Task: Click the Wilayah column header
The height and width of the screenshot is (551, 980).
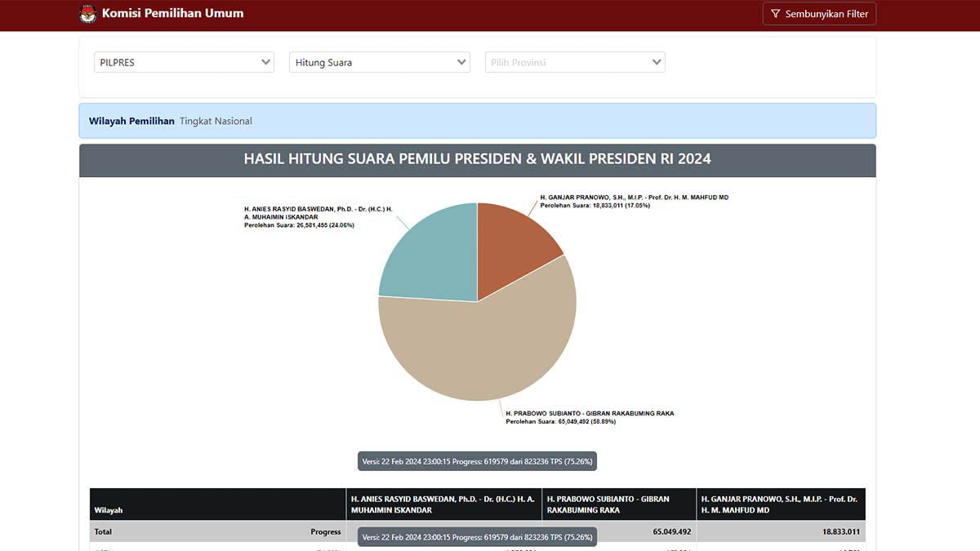Action: [218, 504]
